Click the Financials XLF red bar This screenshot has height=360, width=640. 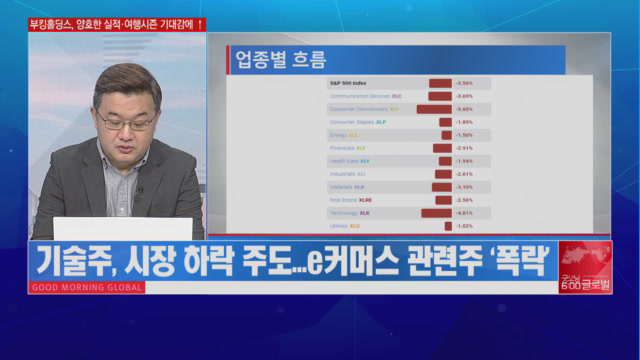[x=442, y=148]
